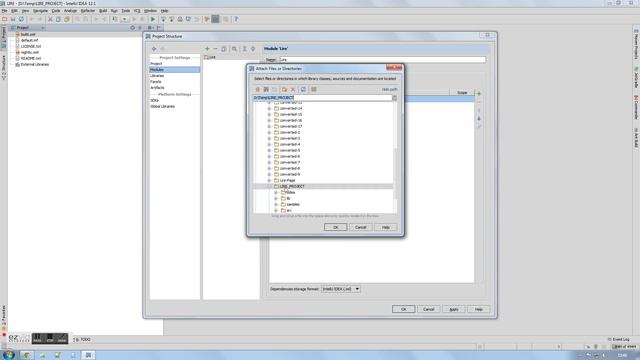Select the converted-16 folder
The image size is (640, 360).
291,120
